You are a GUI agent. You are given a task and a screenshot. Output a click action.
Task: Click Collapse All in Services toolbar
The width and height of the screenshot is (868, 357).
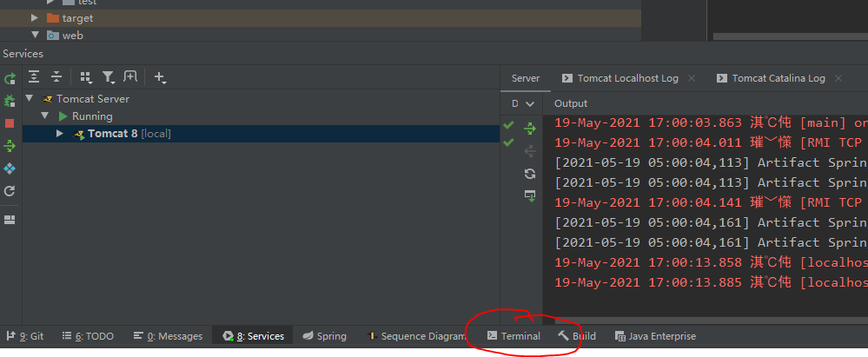(56, 77)
